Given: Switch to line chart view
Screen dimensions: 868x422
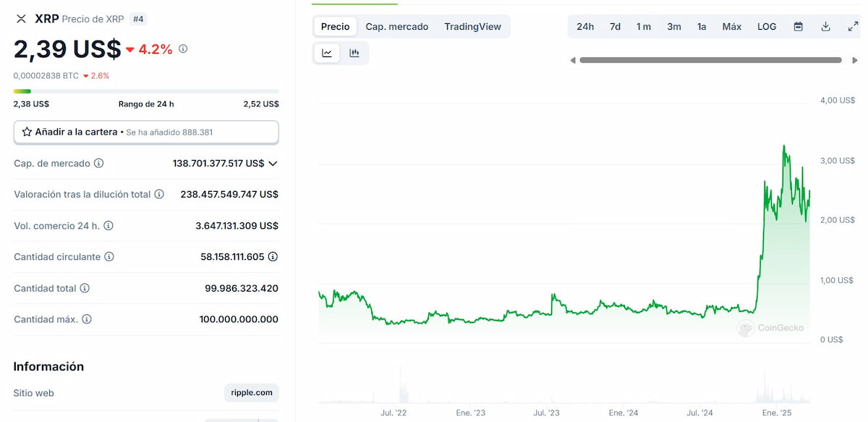Looking at the screenshot, I should pyautogui.click(x=327, y=53).
